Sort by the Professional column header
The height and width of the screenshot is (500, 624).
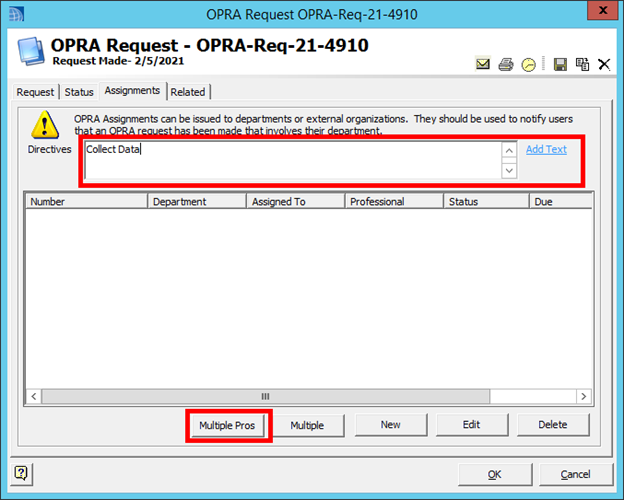tap(394, 201)
